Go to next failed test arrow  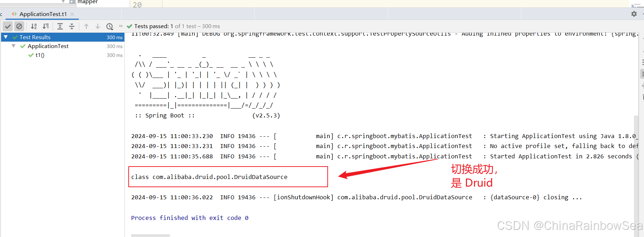(98, 26)
